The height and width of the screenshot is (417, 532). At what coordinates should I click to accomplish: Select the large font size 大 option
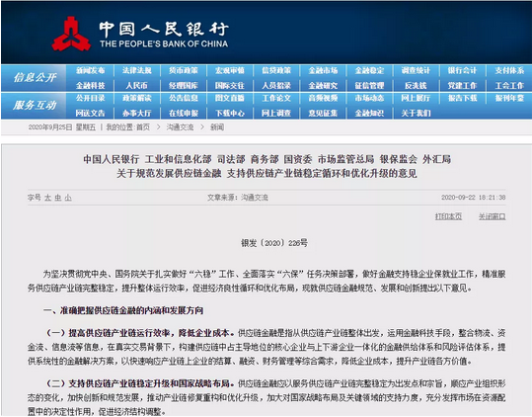[x=47, y=198]
